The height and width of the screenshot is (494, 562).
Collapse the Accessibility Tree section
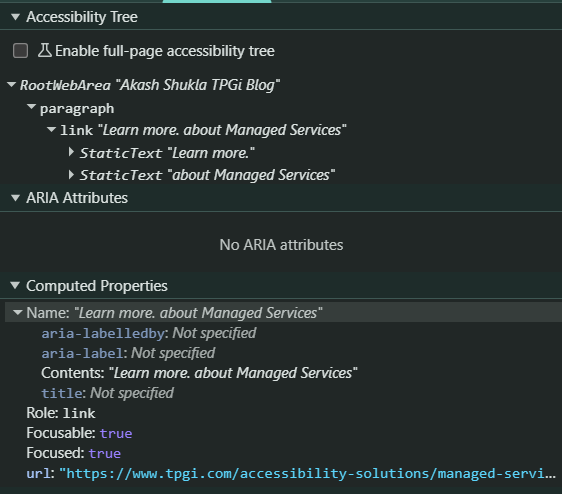(15, 17)
